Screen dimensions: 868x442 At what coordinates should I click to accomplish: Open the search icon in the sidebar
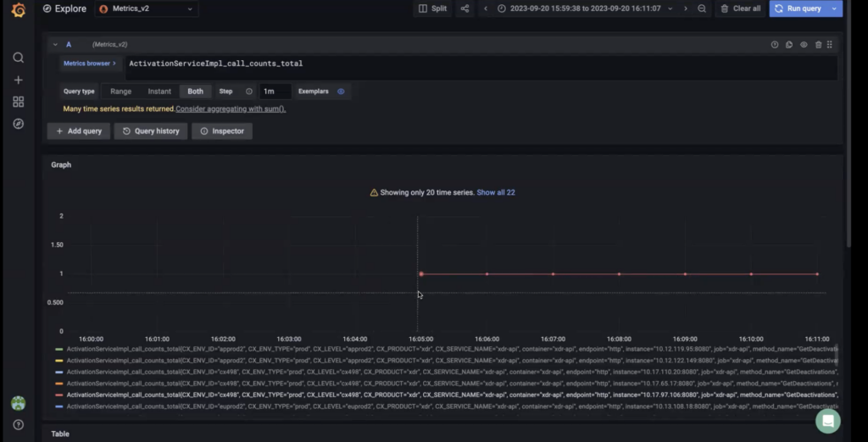coord(18,58)
